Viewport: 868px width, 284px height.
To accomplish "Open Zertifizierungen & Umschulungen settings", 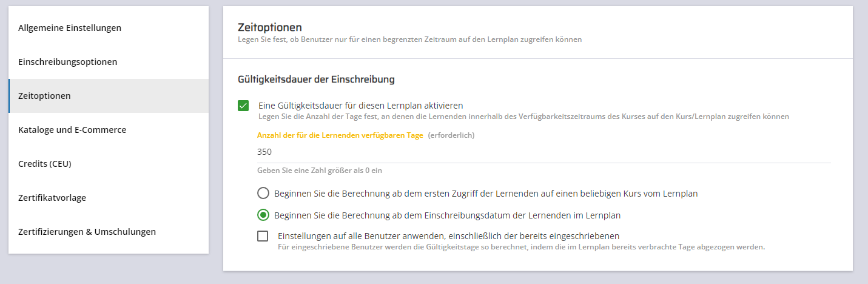I will click(x=109, y=232).
